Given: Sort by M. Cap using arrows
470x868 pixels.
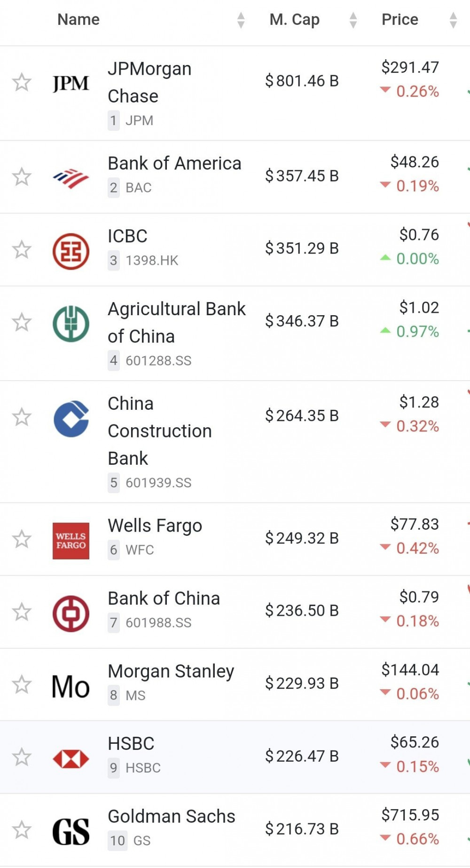Looking at the screenshot, I should pyautogui.click(x=353, y=20).
